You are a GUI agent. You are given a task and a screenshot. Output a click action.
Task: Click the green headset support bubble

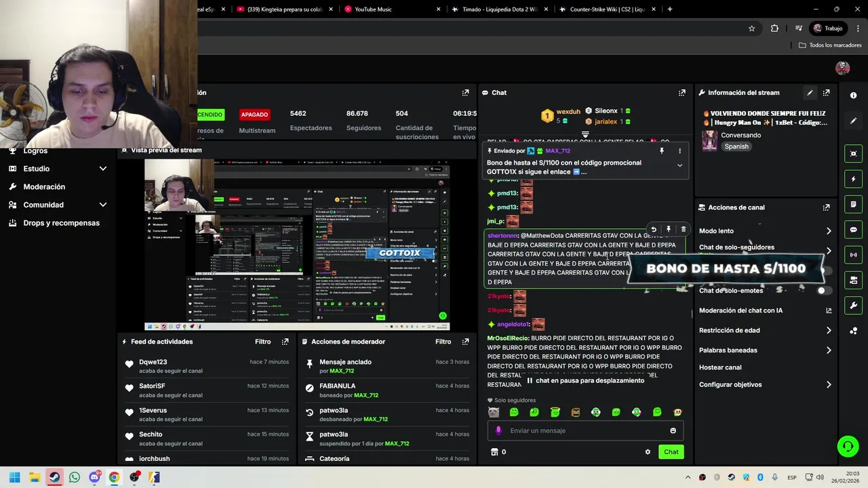848,446
